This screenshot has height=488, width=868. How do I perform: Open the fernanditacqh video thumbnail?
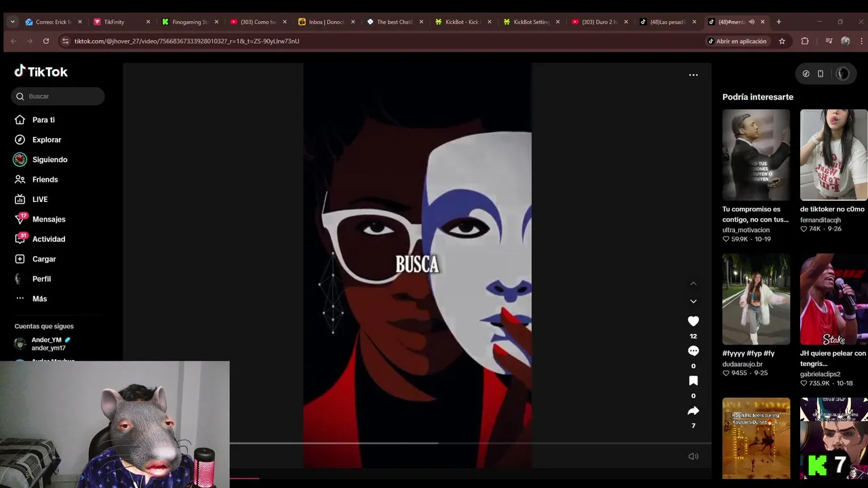click(x=833, y=155)
